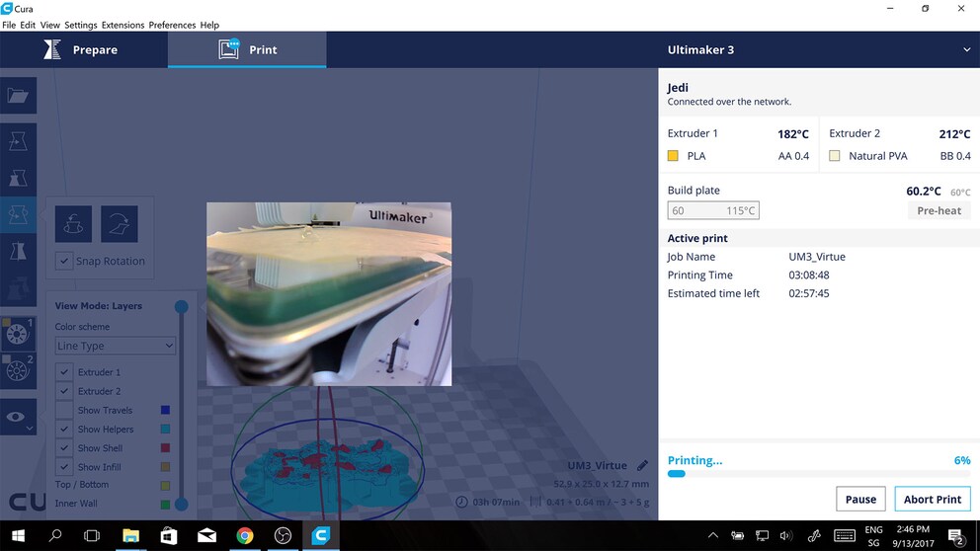The width and height of the screenshot is (980, 551).
Task: Click the printer camera feed image
Action: click(329, 293)
